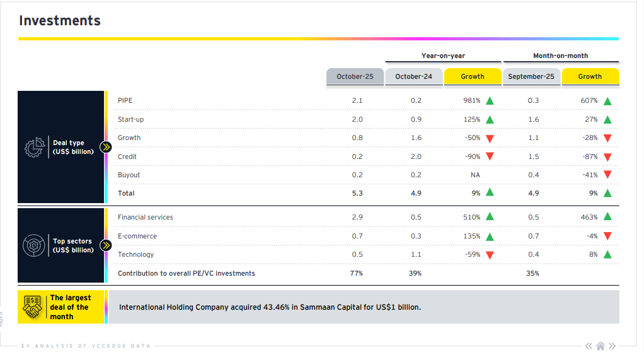Click the handshake largest deal icon
The height and width of the screenshot is (352, 644).
[x=32, y=307]
